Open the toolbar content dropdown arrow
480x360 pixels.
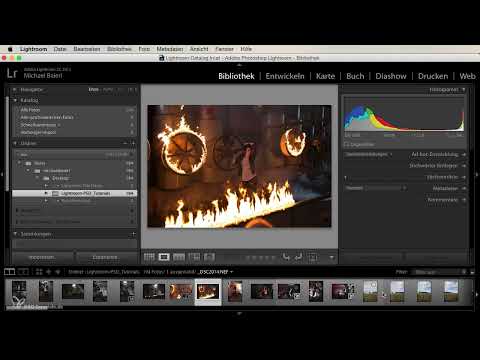click(x=331, y=257)
